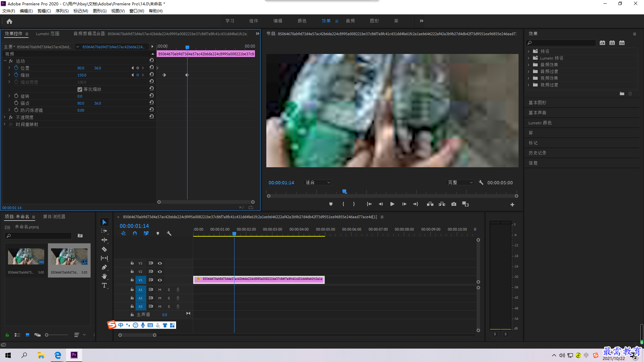Toggle the uniform scale checkbox
The image size is (644, 362).
pos(80,89)
